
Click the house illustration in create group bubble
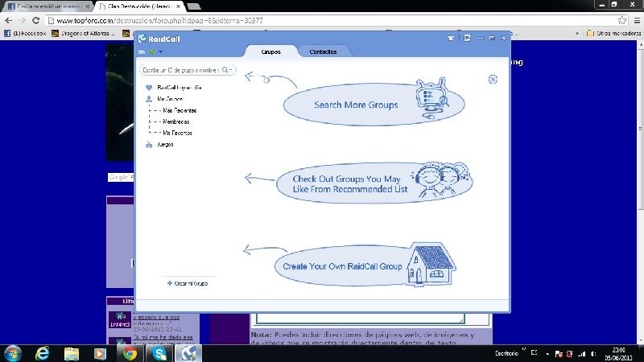(431, 264)
